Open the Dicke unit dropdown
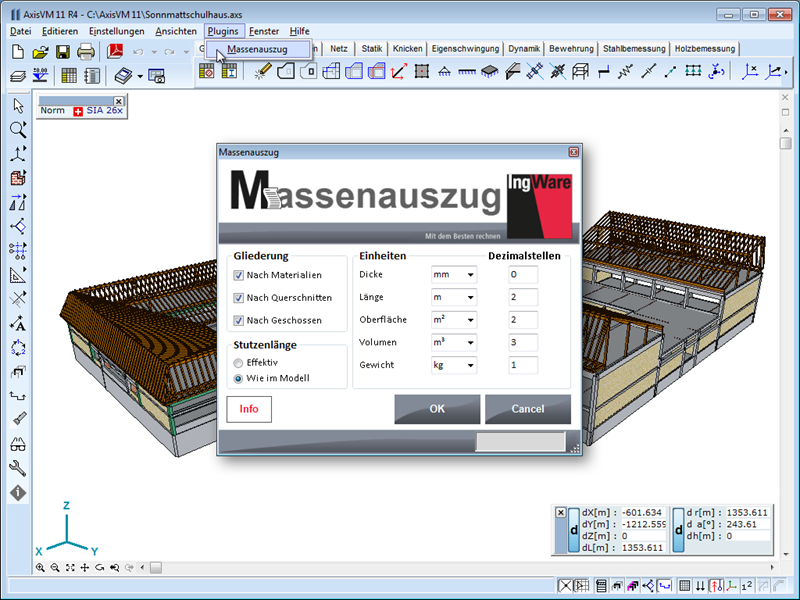The width and height of the screenshot is (800, 600). (x=453, y=275)
